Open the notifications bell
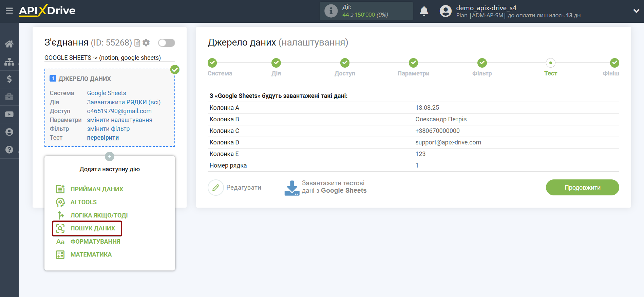The image size is (644, 297). [x=424, y=11]
